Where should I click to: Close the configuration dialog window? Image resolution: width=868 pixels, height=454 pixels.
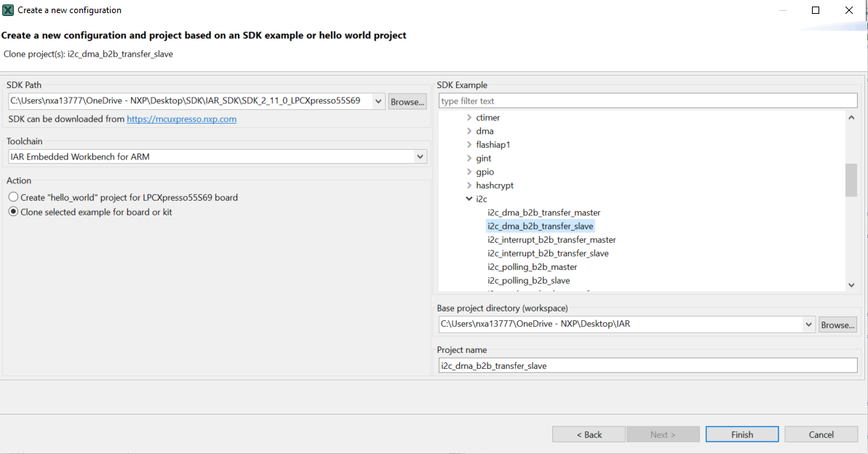848,10
